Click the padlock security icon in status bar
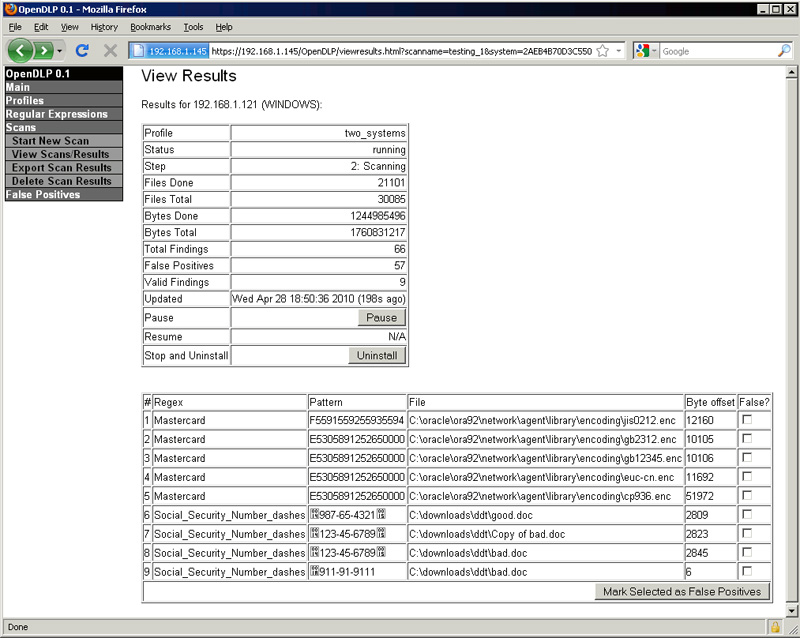Viewport: 800px width, 638px height. (x=775, y=627)
